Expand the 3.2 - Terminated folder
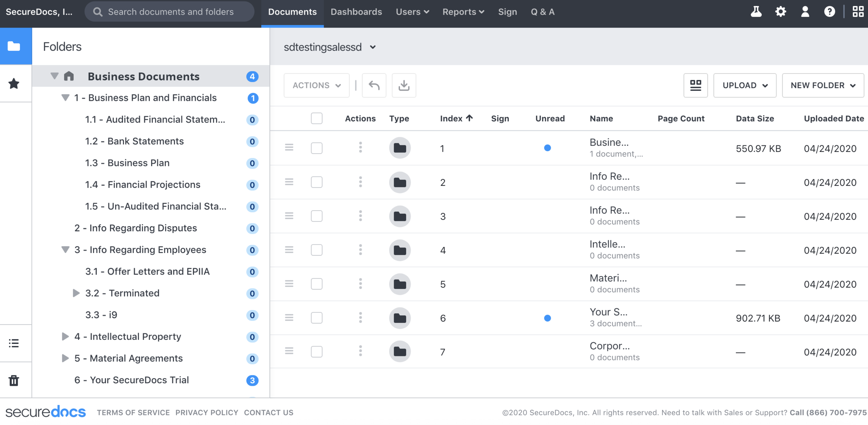The image size is (868, 425). pyautogui.click(x=76, y=293)
